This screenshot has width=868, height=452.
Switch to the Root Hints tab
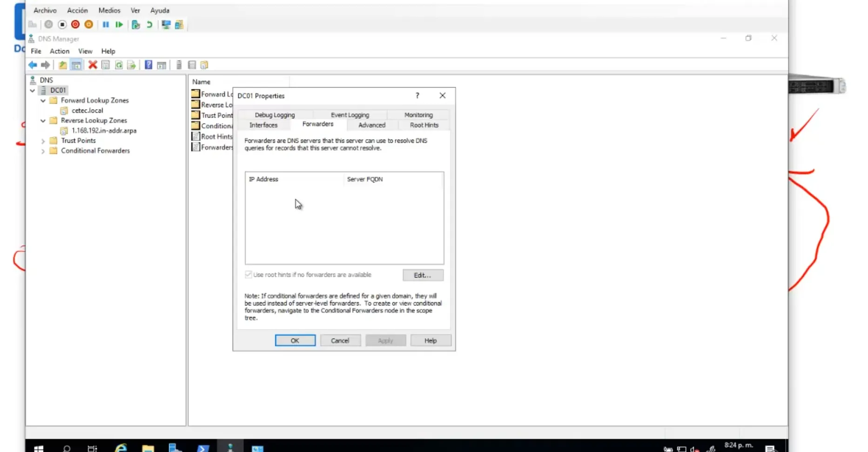[x=424, y=125]
